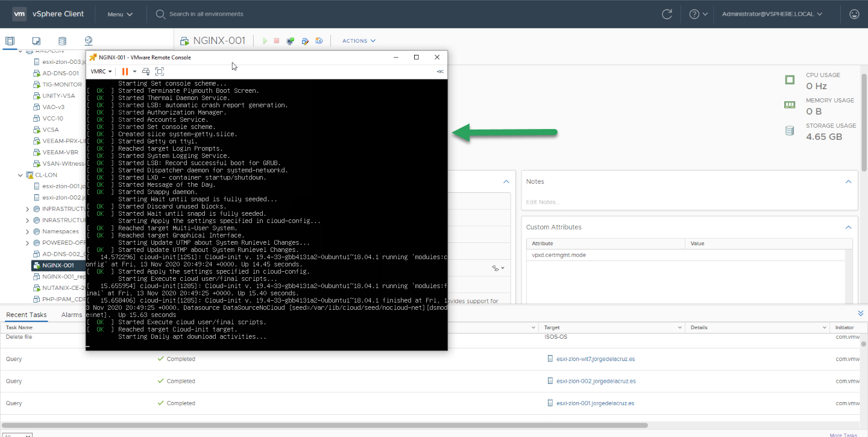
Task: Click the orange pause icon in VMRC toolbar
Action: (125, 71)
